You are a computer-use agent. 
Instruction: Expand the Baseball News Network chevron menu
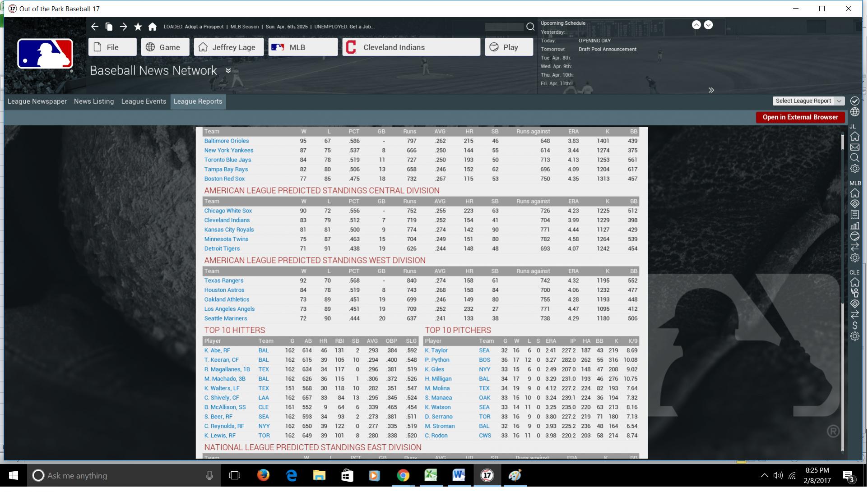pos(228,71)
